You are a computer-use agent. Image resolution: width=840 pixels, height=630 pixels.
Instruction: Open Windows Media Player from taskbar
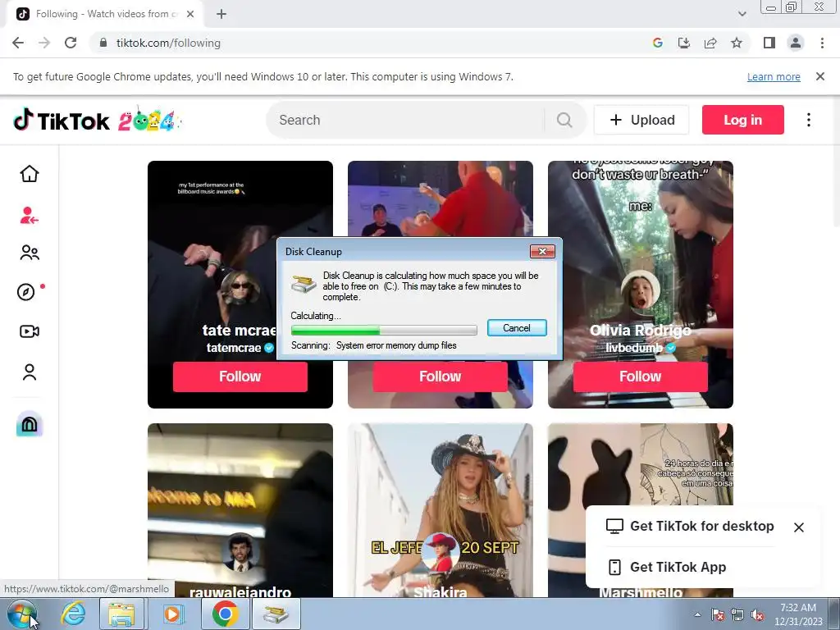click(172, 614)
